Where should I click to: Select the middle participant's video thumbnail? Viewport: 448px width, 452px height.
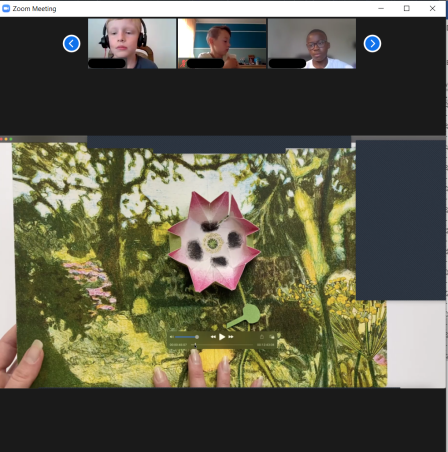(x=222, y=43)
